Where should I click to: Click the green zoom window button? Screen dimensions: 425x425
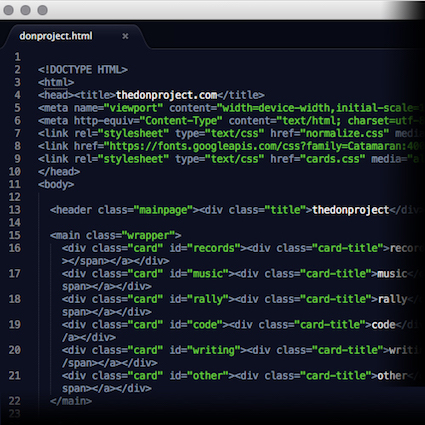42,10
